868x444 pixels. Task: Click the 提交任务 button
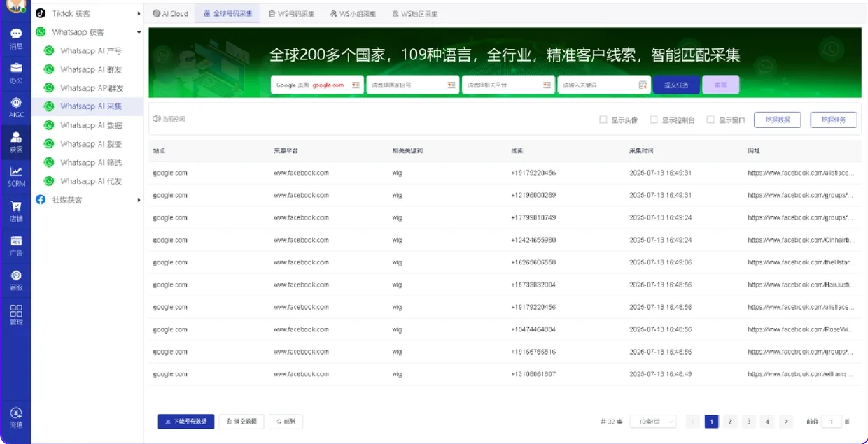coord(677,84)
